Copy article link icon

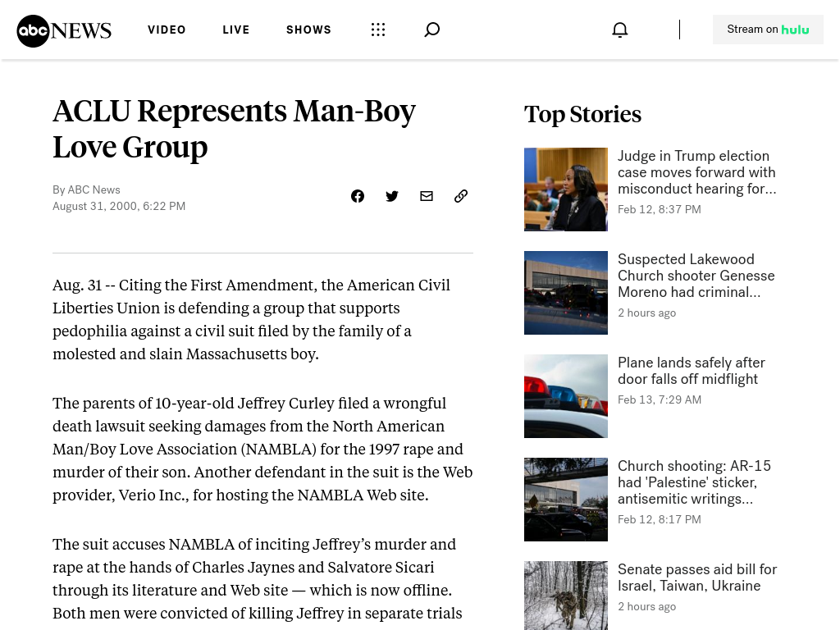pos(461,196)
